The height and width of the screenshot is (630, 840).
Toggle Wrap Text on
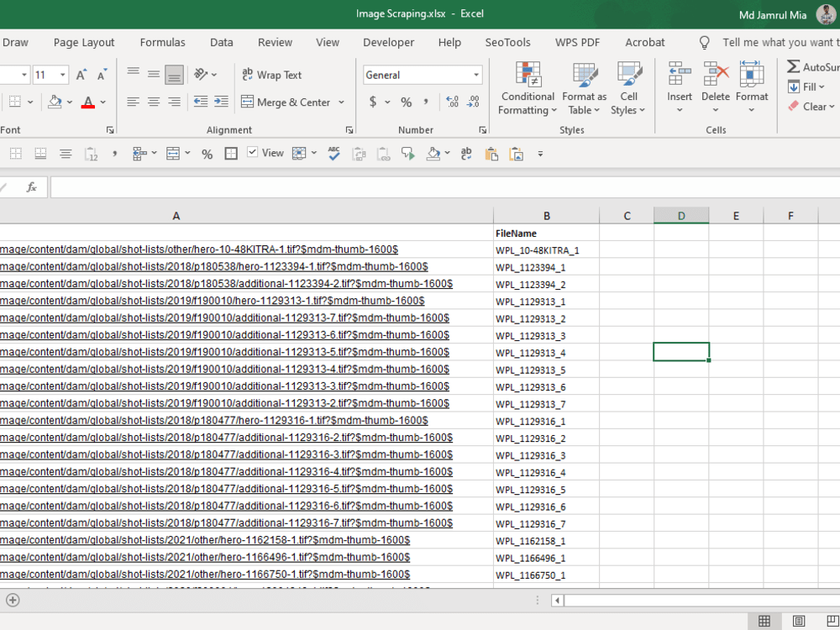pos(271,75)
